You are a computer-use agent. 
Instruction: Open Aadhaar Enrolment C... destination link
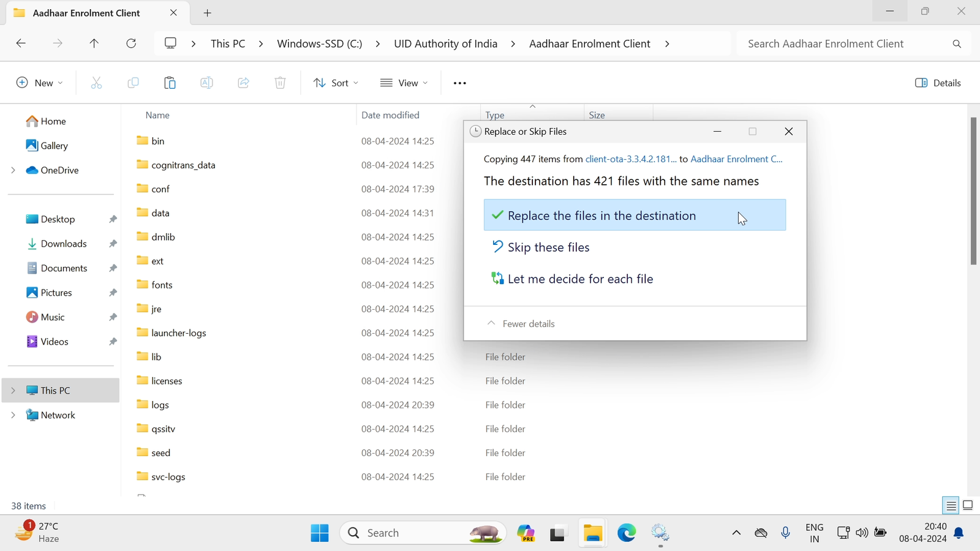pyautogui.click(x=736, y=159)
